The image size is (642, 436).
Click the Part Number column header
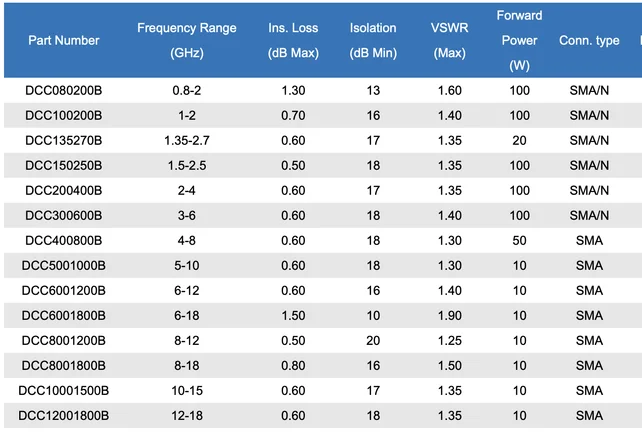click(64, 41)
